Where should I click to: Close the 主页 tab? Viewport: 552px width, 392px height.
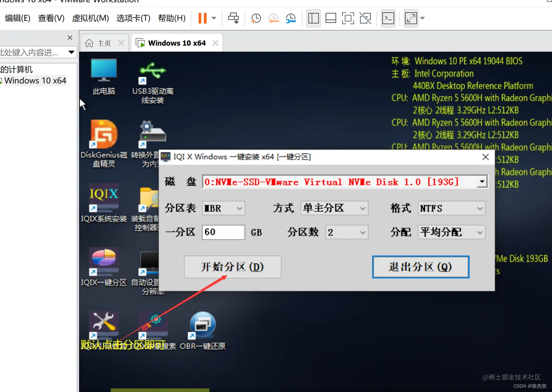click(x=121, y=43)
